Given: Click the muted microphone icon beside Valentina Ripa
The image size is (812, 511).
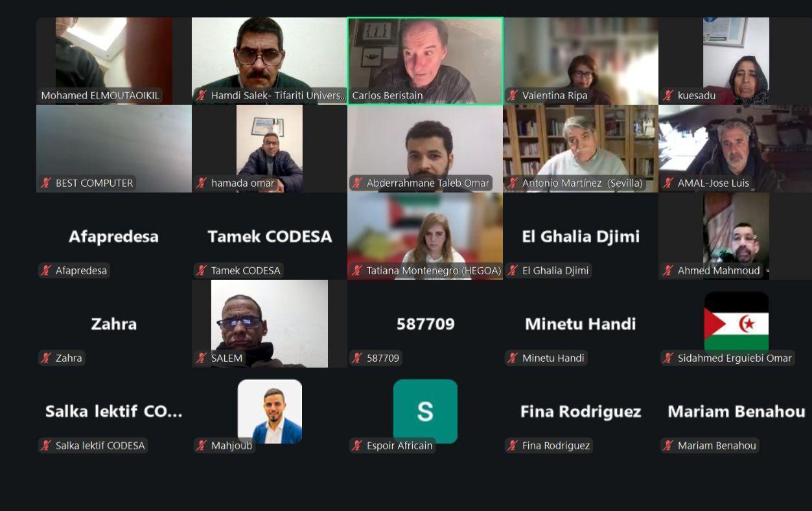Looking at the screenshot, I should 513,95.
